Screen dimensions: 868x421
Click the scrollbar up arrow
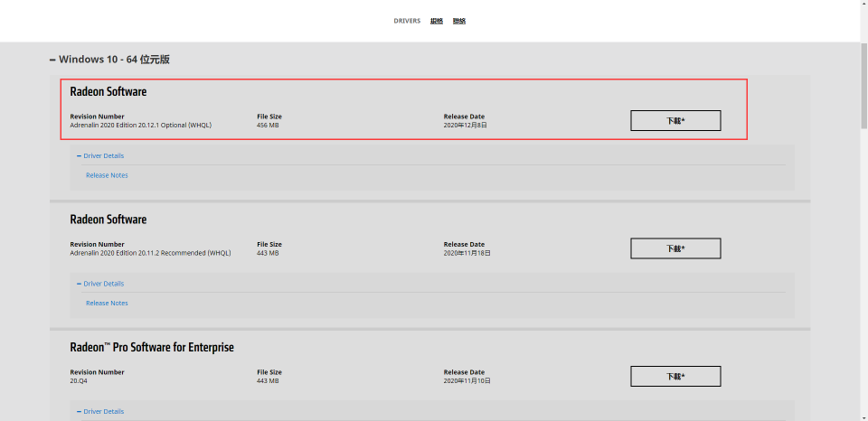[x=863, y=4]
